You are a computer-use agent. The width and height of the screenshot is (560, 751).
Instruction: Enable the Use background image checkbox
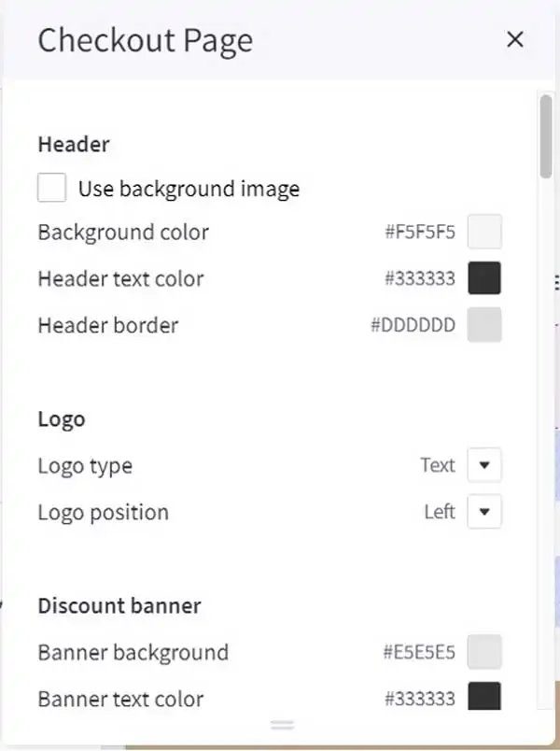(x=51, y=188)
